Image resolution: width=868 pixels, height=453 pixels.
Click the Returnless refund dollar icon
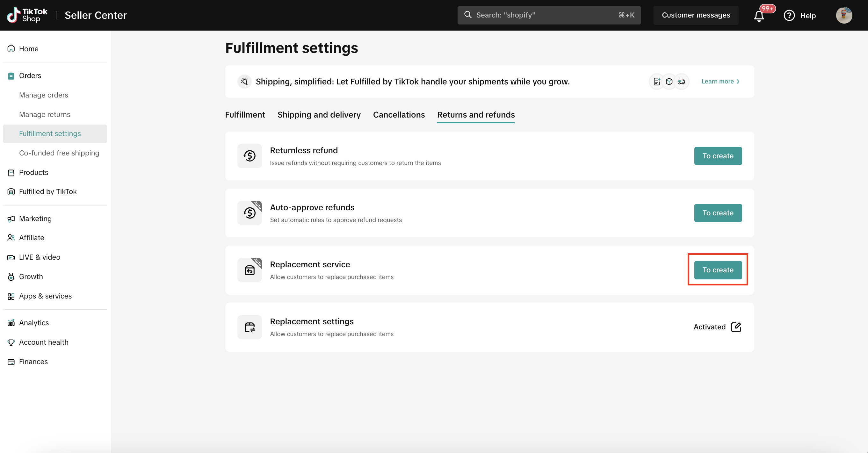(x=250, y=156)
